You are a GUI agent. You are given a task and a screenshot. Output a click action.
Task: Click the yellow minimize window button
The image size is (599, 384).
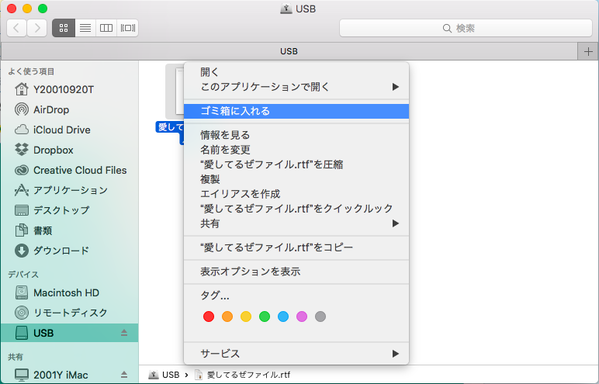click(27, 8)
